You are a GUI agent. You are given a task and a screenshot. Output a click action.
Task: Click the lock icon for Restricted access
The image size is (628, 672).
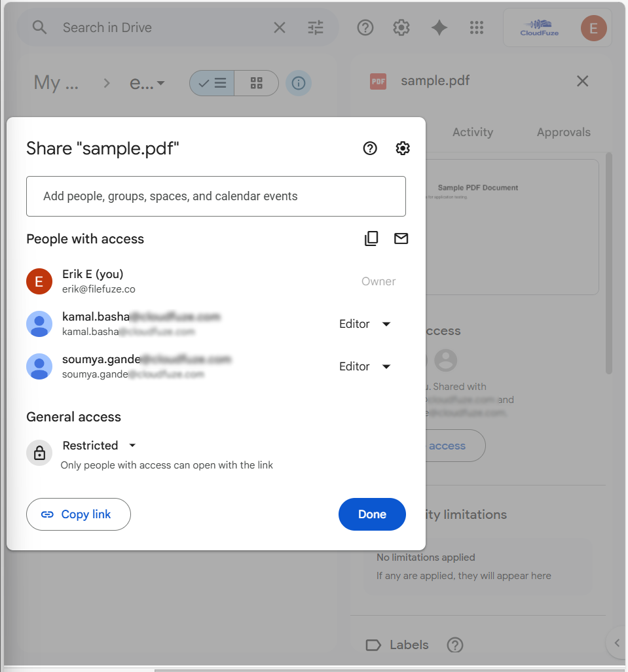[39, 453]
